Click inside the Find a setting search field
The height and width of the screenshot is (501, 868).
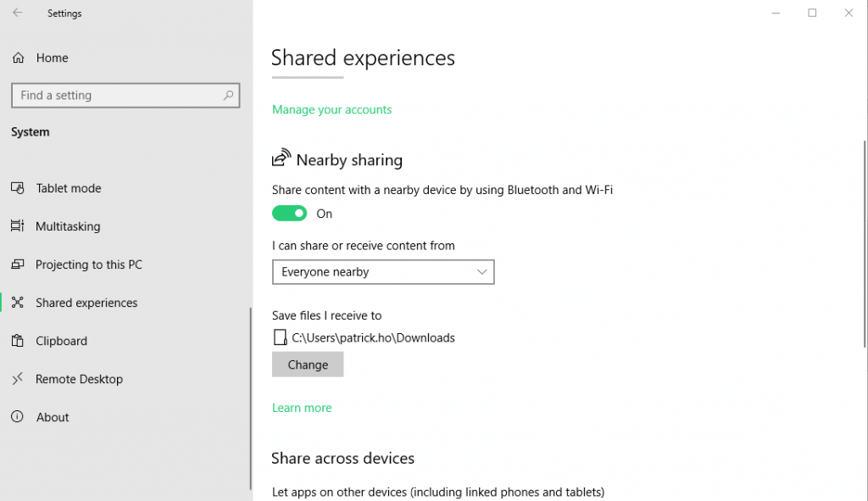tap(125, 95)
